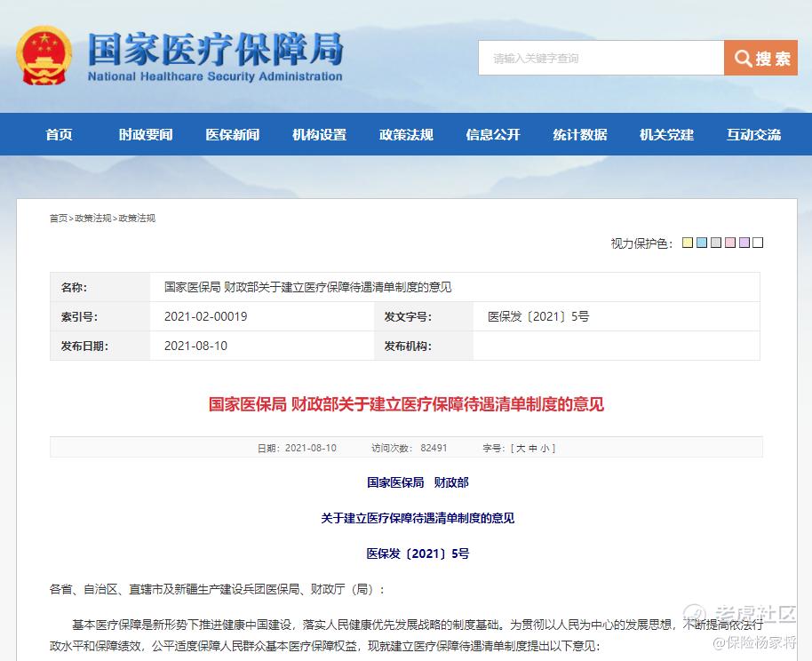Click the last 政策法规 breadcrumb link

tap(137, 218)
